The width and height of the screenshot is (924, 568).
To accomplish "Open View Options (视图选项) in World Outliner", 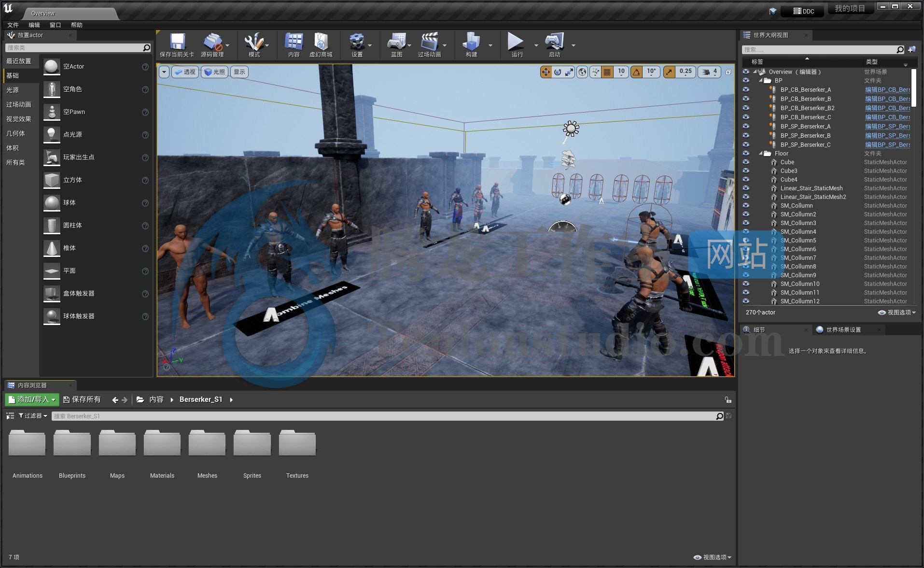I will click(896, 312).
